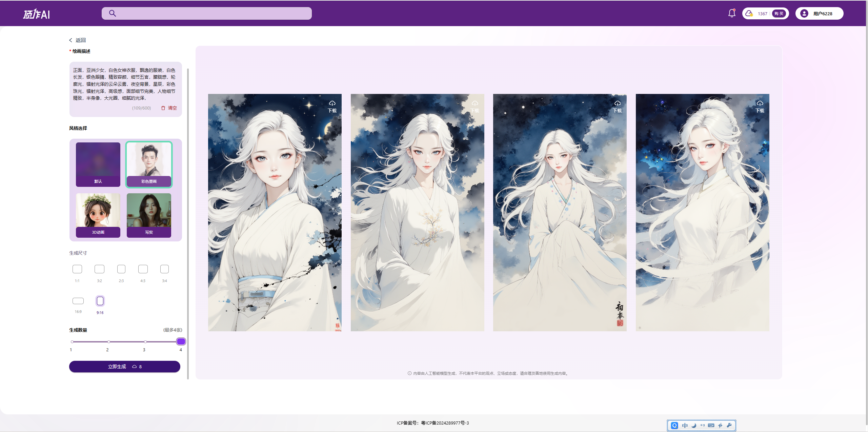868x432 pixels.
Task: Click the search magnifier icon
Action: (x=113, y=14)
